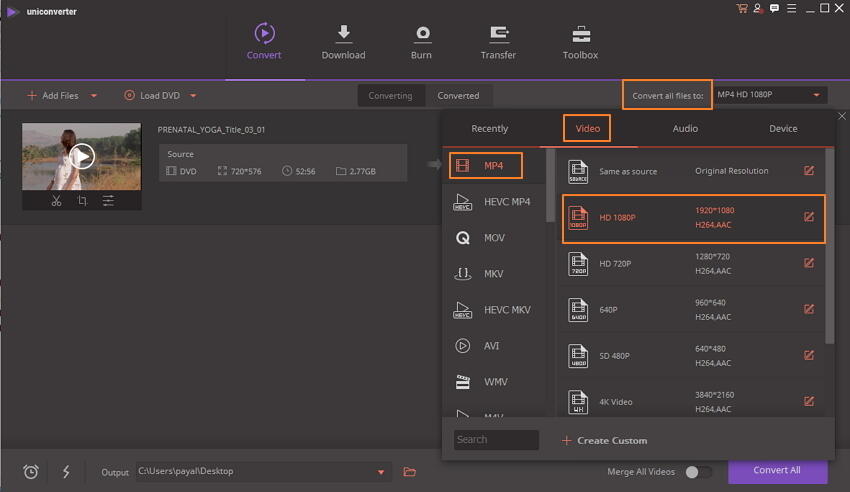Open the Device tab

pos(783,128)
